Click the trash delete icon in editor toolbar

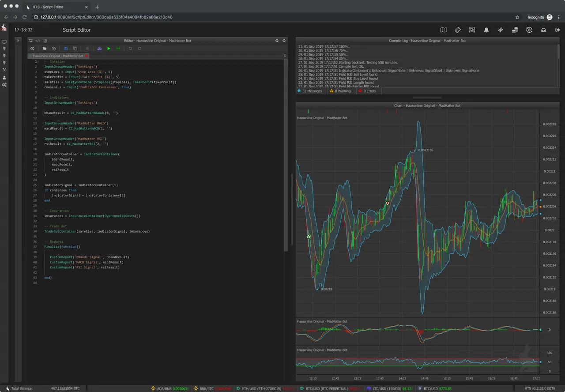click(87, 49)
